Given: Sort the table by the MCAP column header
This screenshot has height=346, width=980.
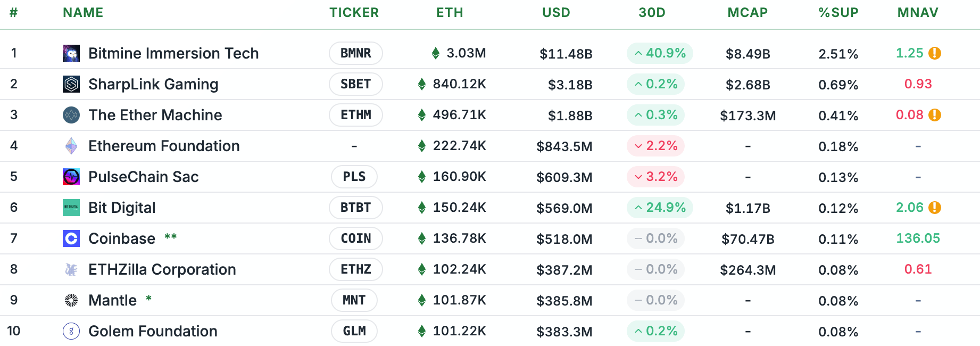Looking at the screenshot, I should [x=748, y=13].
